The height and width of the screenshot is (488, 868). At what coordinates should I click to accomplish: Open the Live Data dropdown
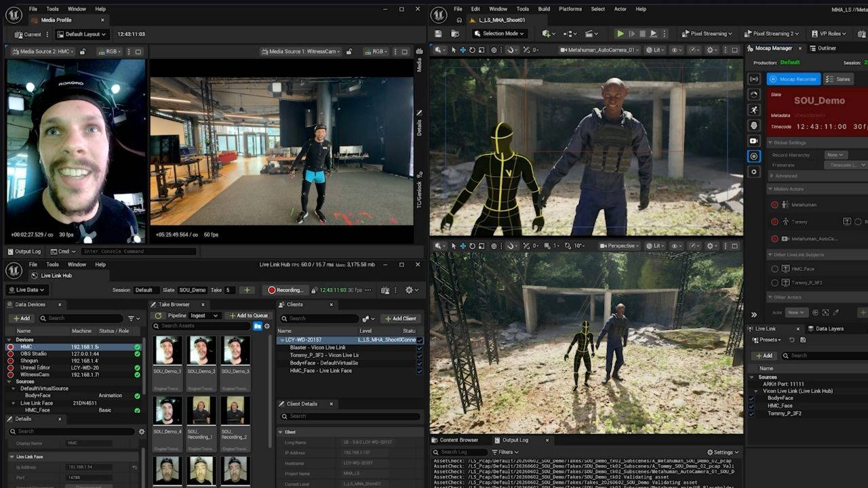coord(26,290)
